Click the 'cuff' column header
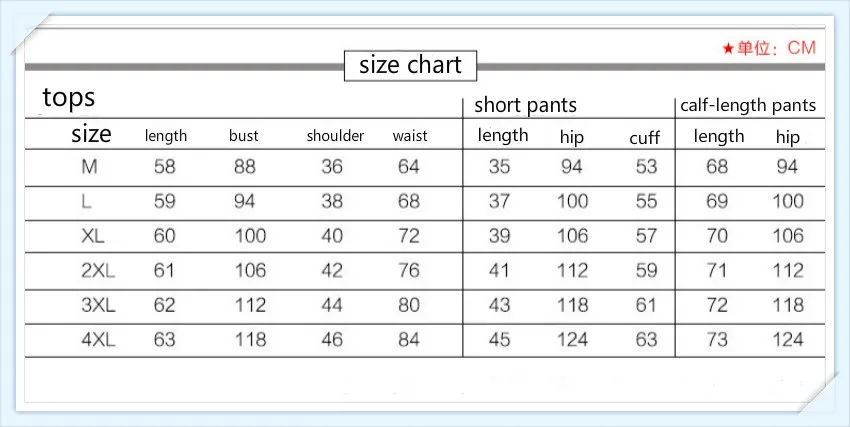 (645, 138)
